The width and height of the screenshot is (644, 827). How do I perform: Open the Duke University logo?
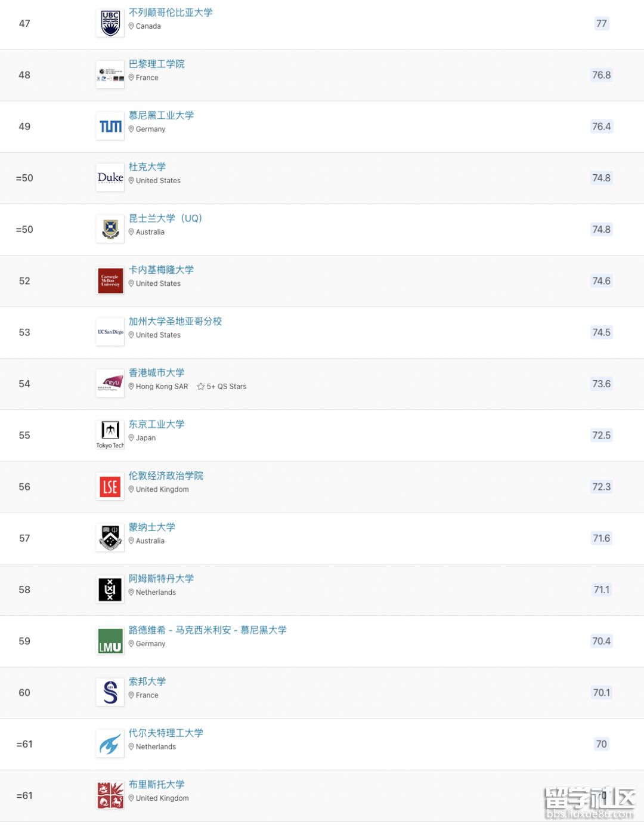pos(110,178)
